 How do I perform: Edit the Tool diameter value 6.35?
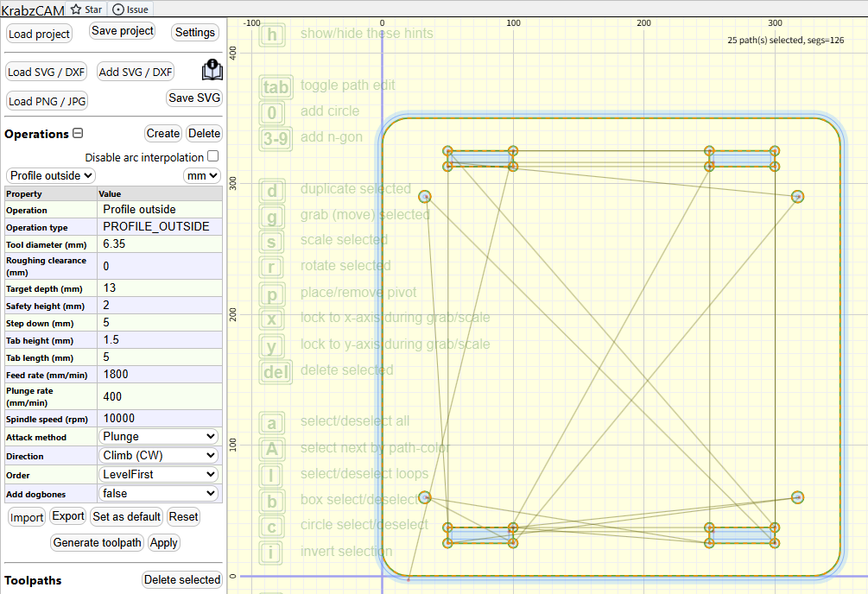click(x=160, y=243)
